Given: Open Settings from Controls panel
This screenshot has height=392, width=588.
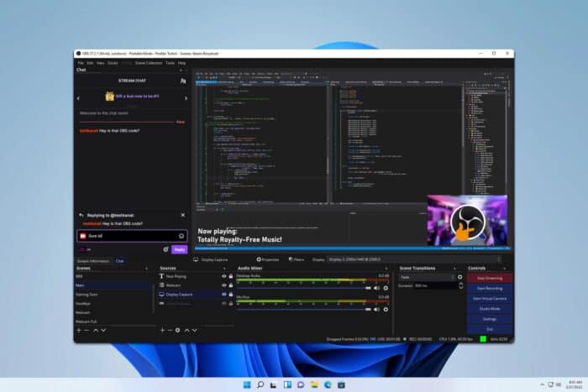Looking at the screenshot, I should (490, 319).
